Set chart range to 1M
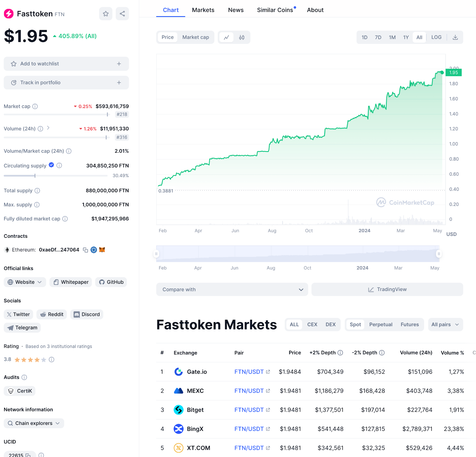476x457 pixels. (x=392, y=37)
